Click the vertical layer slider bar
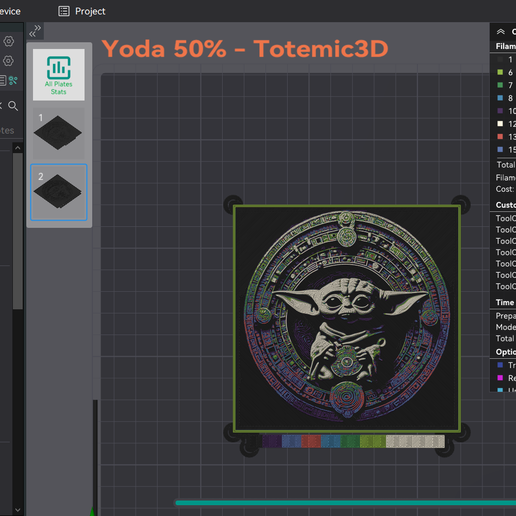 (95, 457)
